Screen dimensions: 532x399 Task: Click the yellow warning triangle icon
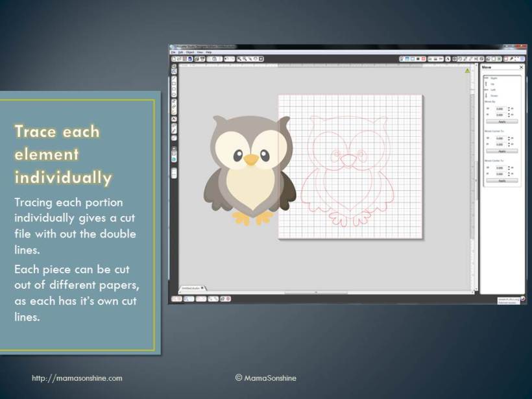click(466, 71)
